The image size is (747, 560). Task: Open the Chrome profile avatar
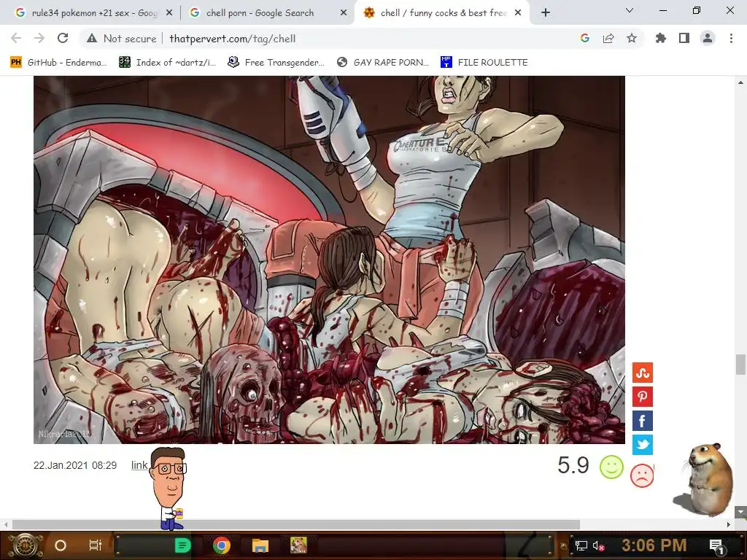[708, 39]
